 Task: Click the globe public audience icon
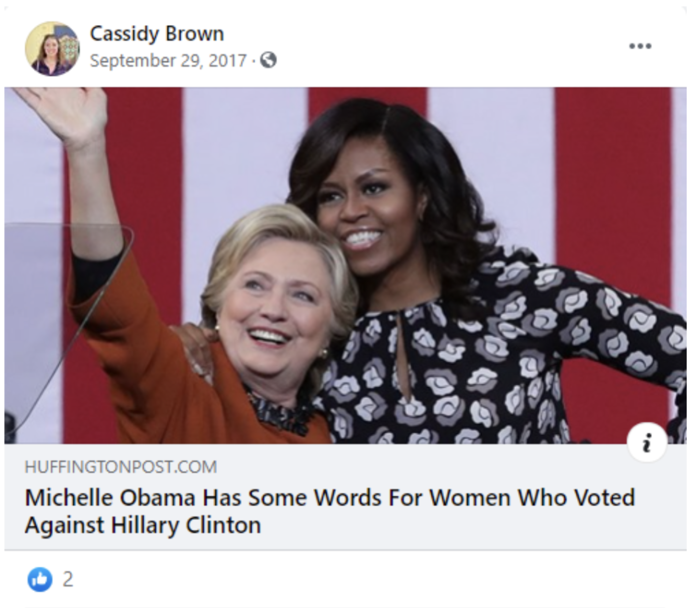[268, 60]
